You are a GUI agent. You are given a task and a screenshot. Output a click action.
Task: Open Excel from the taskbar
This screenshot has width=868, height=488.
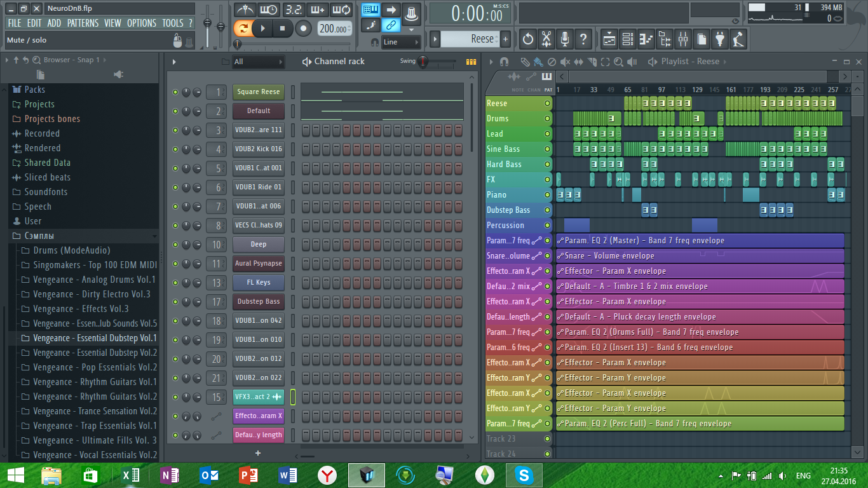pos(130,475)
